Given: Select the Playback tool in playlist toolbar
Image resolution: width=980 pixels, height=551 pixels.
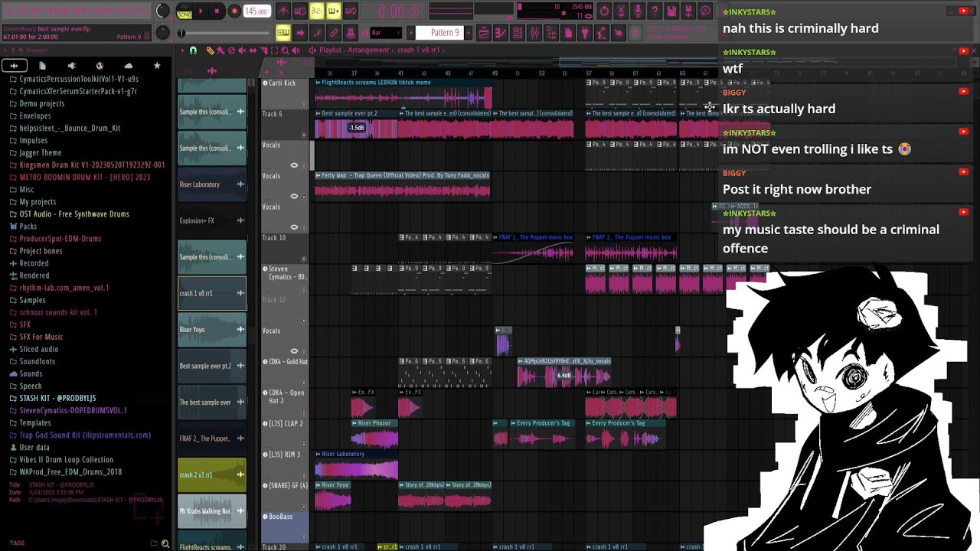Looking at the screenshot, I should click(x=296, y=51).
